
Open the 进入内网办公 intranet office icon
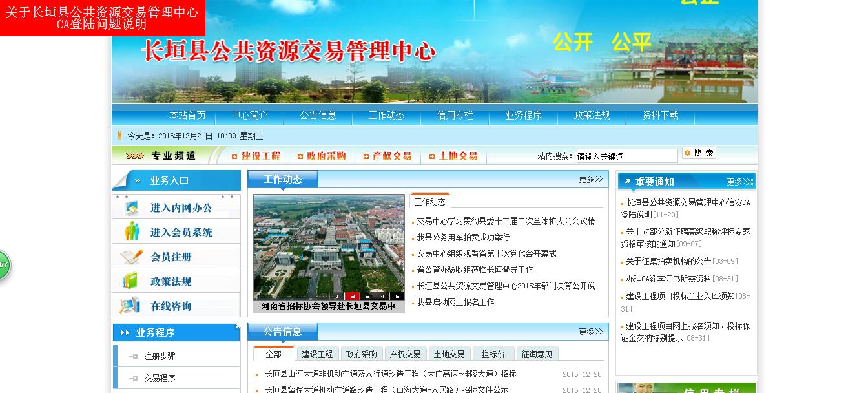coord(133,208)
